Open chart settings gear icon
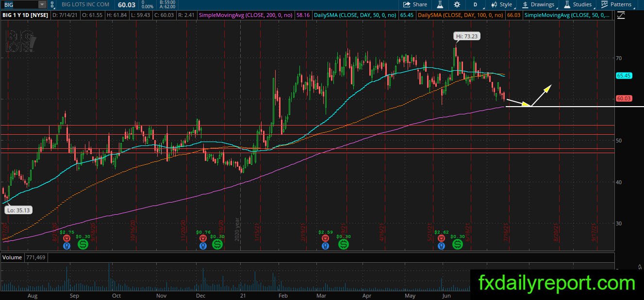This screenshot has width=644, height=300. click(457, 4)
